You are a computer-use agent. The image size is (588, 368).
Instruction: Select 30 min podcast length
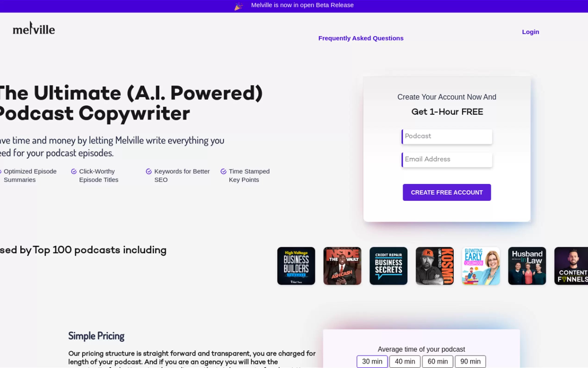click(372, 362)
